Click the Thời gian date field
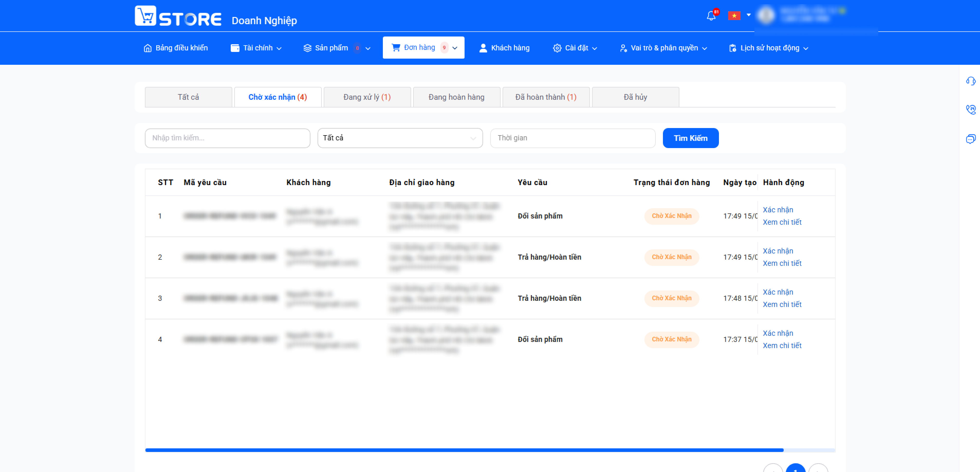This screenshot has height=472, width=980. point(572,138)
